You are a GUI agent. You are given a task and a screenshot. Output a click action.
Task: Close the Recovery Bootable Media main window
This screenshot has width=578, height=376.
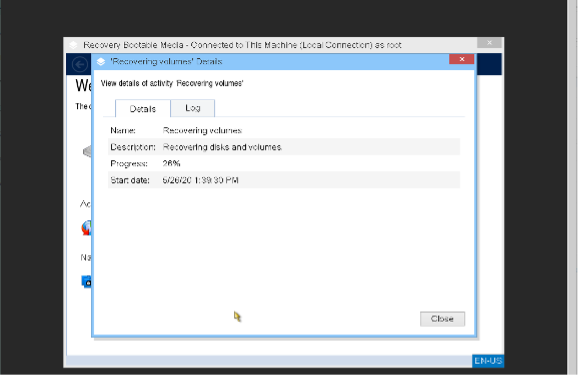tap(490, 43)
